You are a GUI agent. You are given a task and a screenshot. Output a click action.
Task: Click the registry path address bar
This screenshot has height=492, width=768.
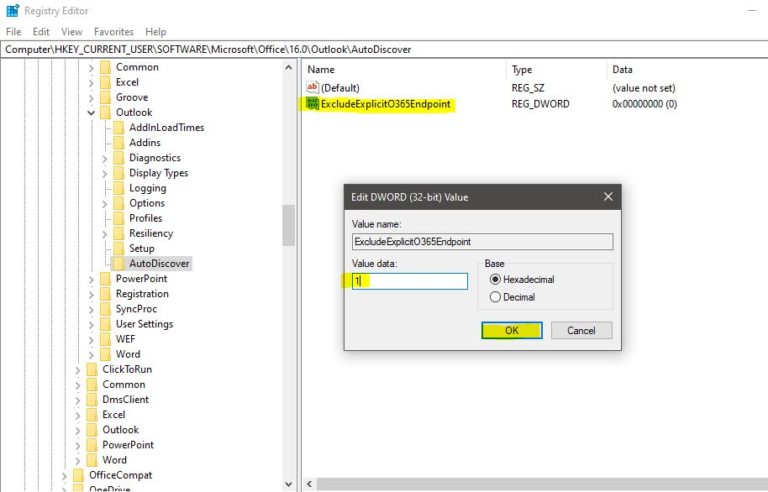[384, 49]
